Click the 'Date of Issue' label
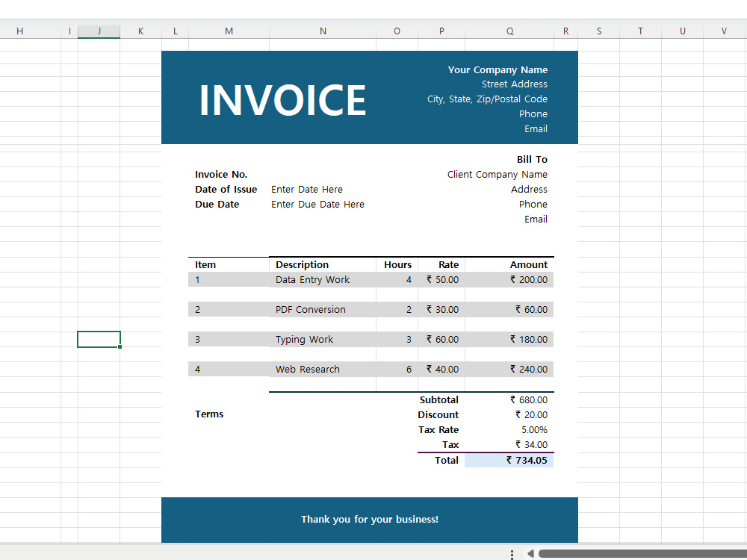The image size is (747, 560). click(x=226, y=190)
